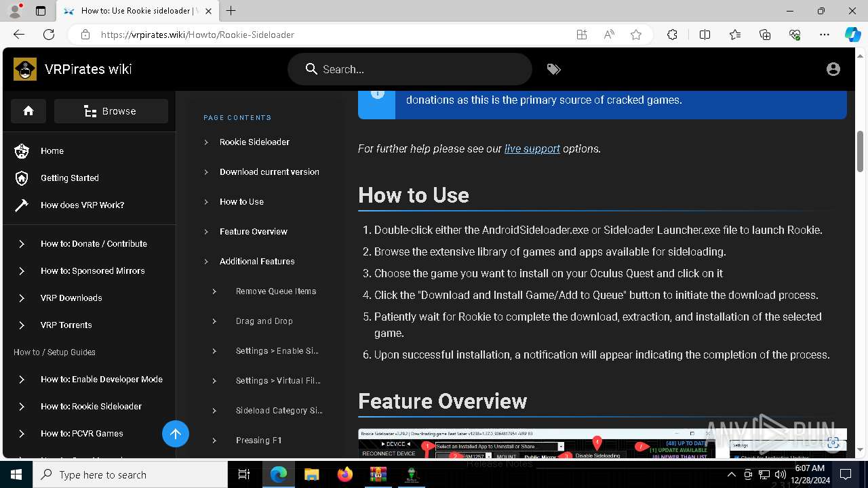Viewport: 868px width, 488px height.
Task: Open browser essentials heart icon
Action: pos(795,35)
